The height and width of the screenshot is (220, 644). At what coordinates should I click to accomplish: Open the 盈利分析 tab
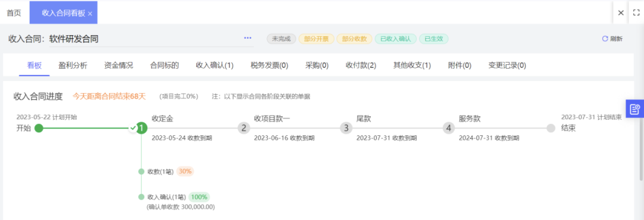(73, 66)
